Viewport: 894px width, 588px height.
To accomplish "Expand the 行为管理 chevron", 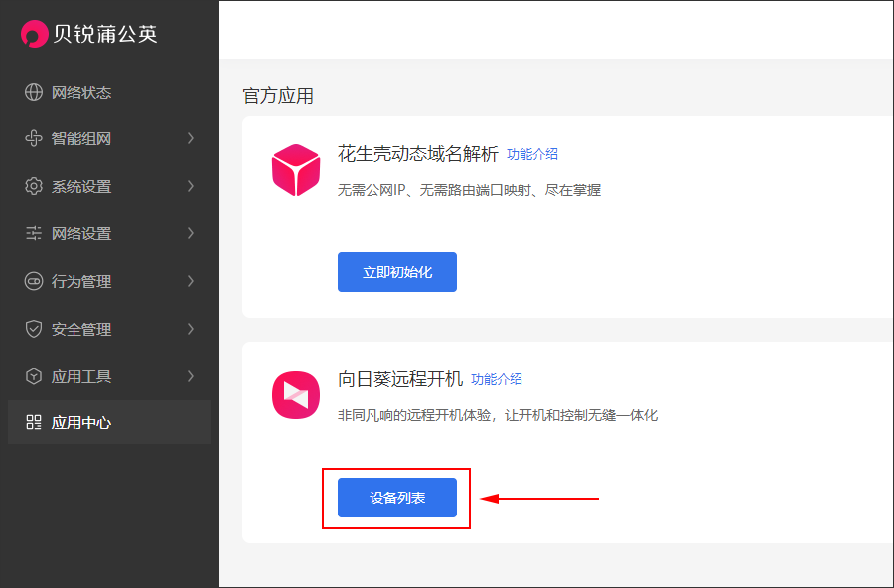I will 191,281.
